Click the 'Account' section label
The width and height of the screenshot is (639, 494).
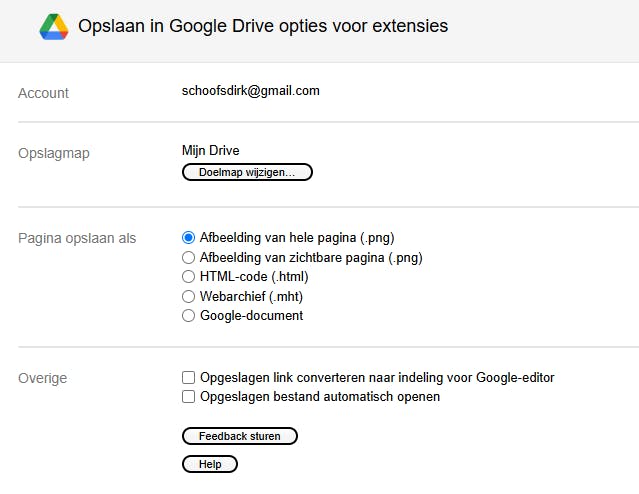coord(43,93)
